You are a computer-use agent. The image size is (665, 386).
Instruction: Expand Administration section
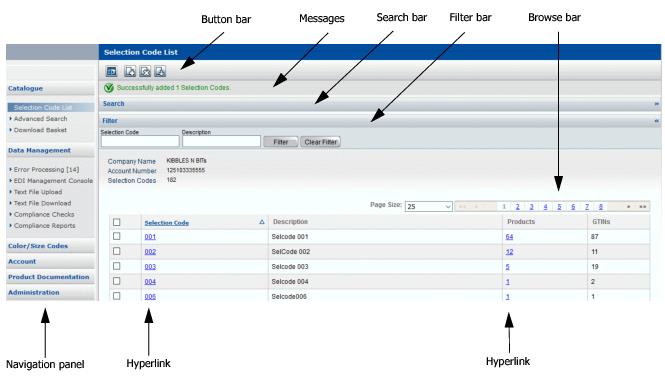click(x=34, y=293)
